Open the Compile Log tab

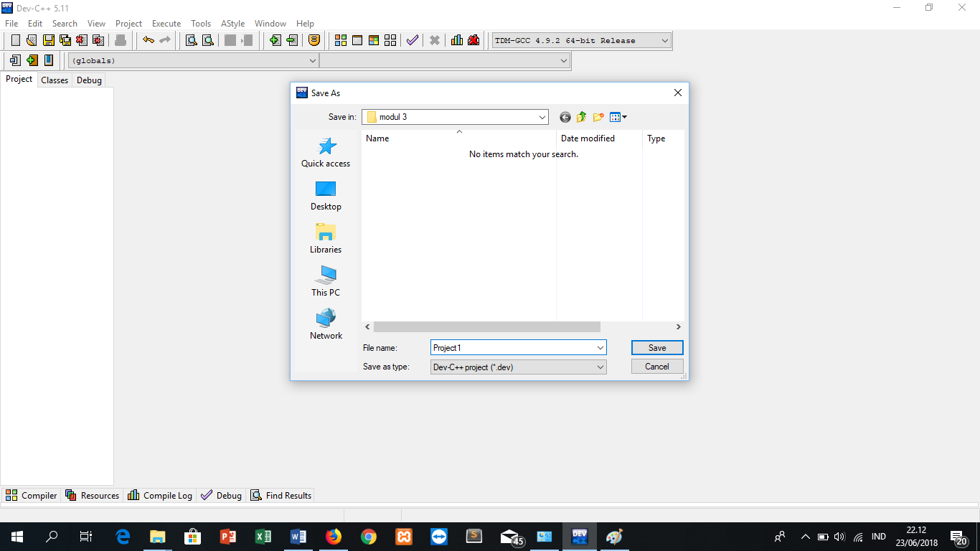(160, 495)
